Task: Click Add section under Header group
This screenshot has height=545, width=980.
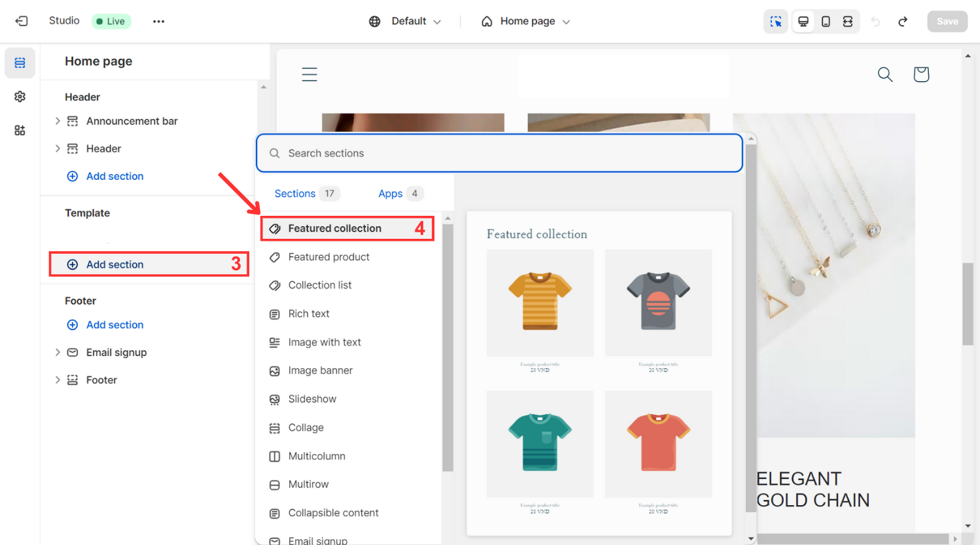Action: [105, 176]
